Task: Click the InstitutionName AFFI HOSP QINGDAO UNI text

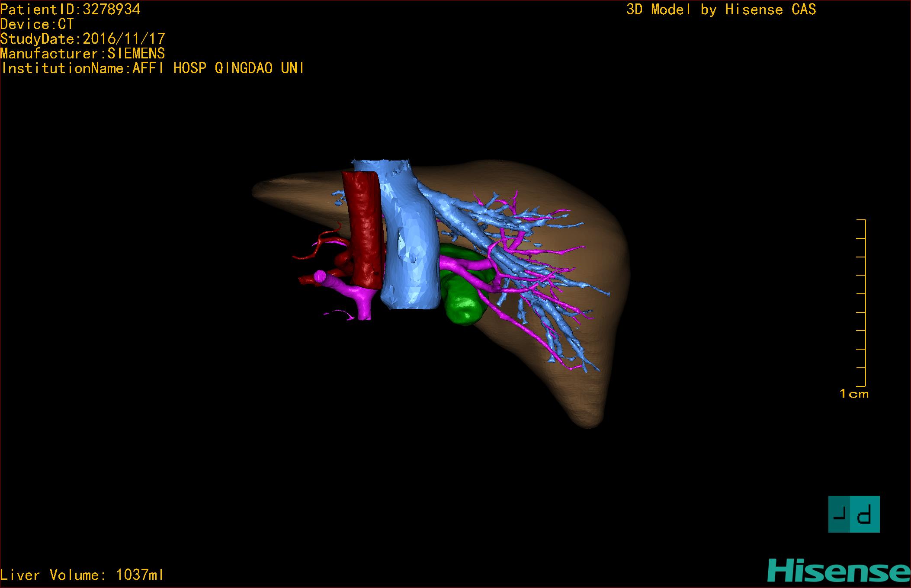Action: 152,68
